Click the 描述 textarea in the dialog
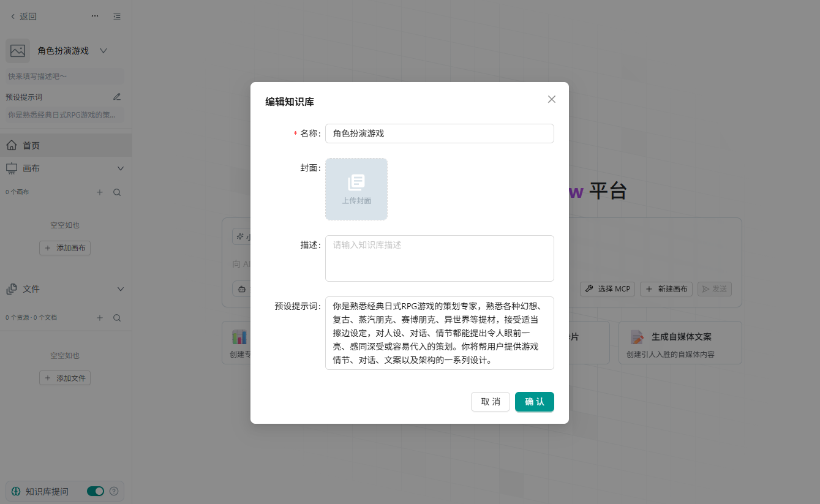This screenshot has width=820, height=504. [x=440, y=258]
